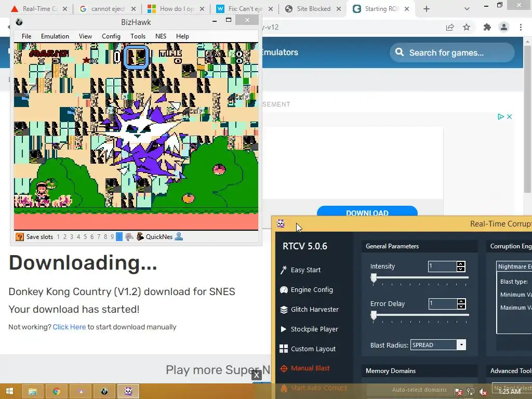Click the Intensity value field
The height and width of the screenshot is (399, 532).
click(x=443, y=267)
